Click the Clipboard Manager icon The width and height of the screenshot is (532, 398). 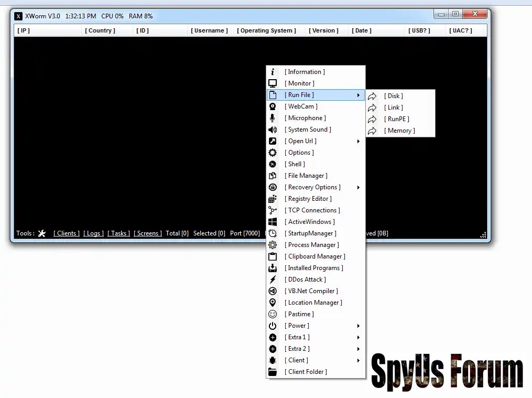(x=273, y=256)
